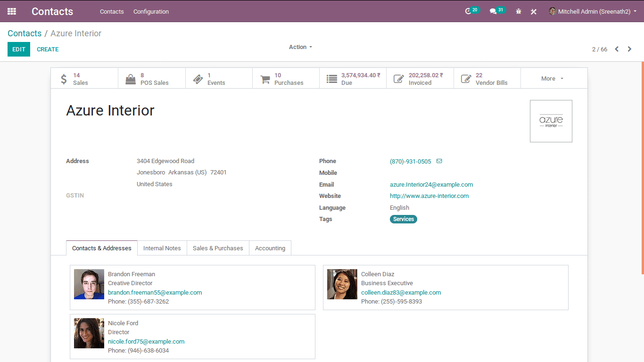Click Brandon Freeman name text

coord(132,274)
